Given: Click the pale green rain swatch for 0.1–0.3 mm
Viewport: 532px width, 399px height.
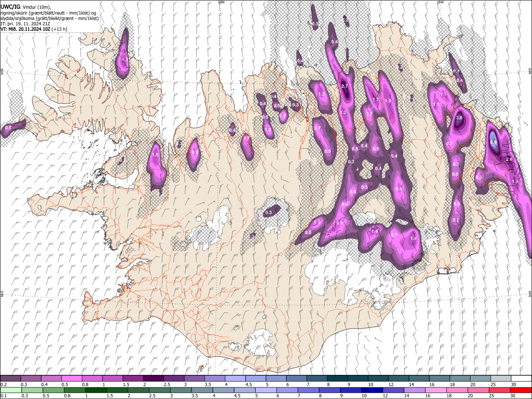Looking at the screenshot, I should pos(11,390).
